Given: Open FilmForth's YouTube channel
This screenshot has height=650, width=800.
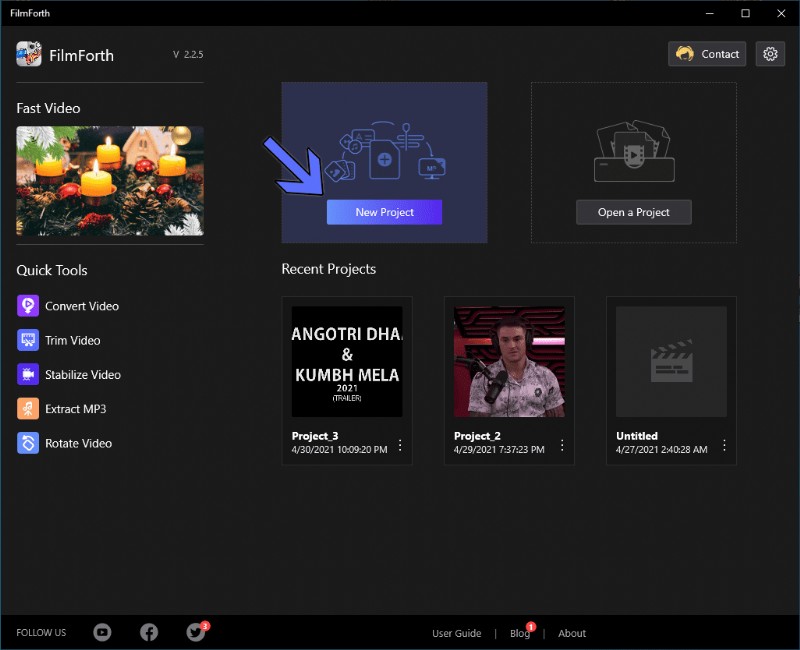Looking at the screenshot, I should click(102, 632).
